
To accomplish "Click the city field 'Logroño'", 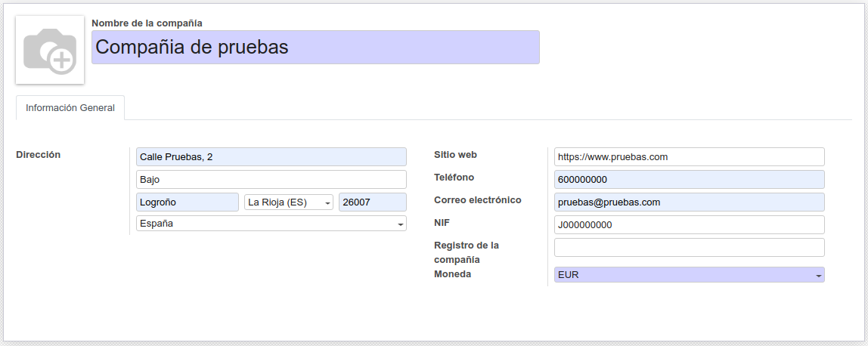I will pos(188,202).
